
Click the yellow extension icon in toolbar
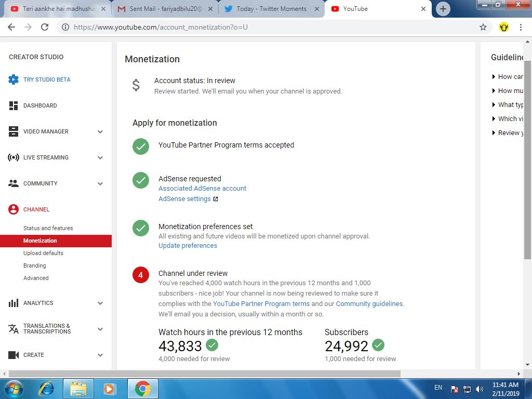[x=504, y=27]
